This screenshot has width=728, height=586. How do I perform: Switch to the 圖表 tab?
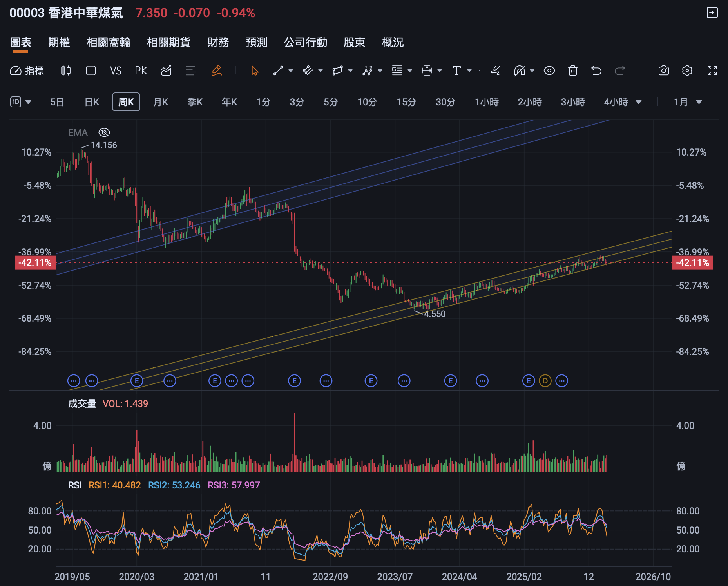coord(20,42)
